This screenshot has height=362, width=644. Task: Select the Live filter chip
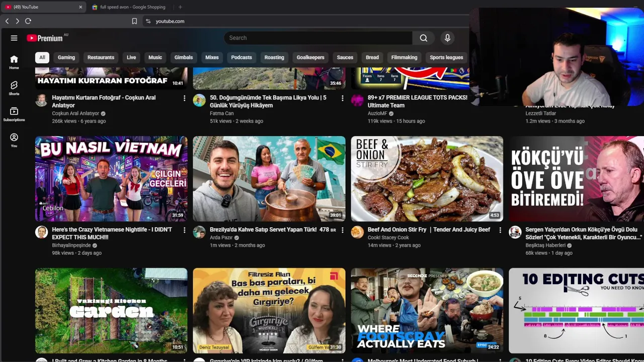[x=131, y=57]
